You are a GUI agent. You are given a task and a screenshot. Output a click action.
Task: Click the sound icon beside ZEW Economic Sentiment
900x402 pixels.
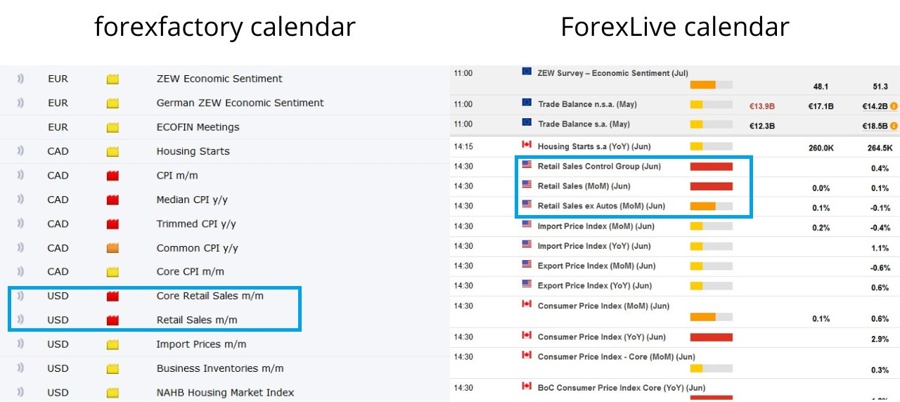tap(20, 79)
